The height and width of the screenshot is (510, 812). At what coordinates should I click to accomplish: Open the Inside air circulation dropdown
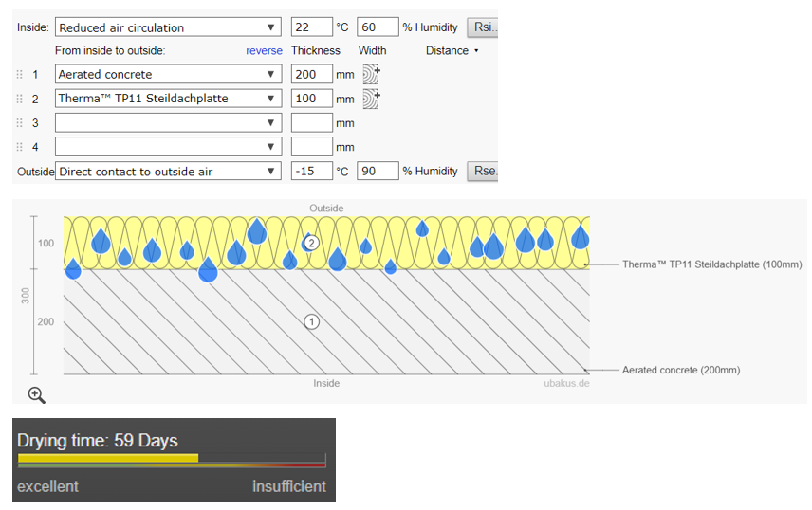point(169,27)
